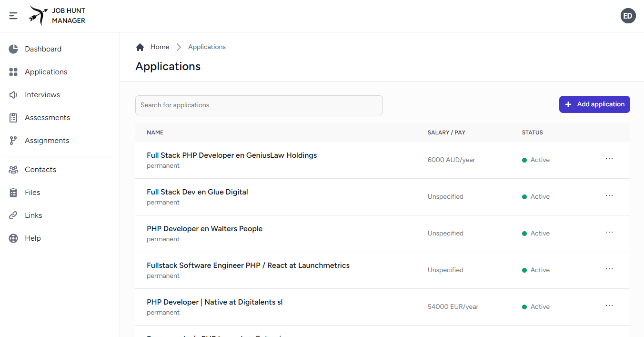Open Assessments in the sidebar
644x337 pixels.
60,118
